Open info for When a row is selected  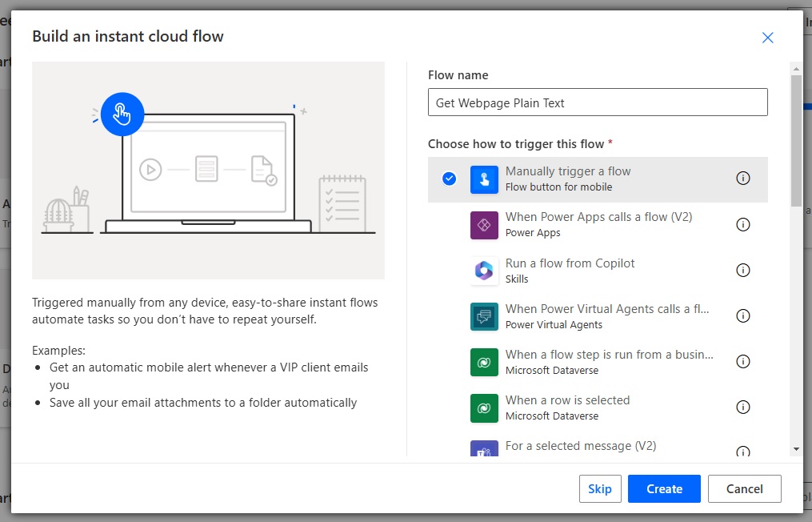tap(742, 407)
